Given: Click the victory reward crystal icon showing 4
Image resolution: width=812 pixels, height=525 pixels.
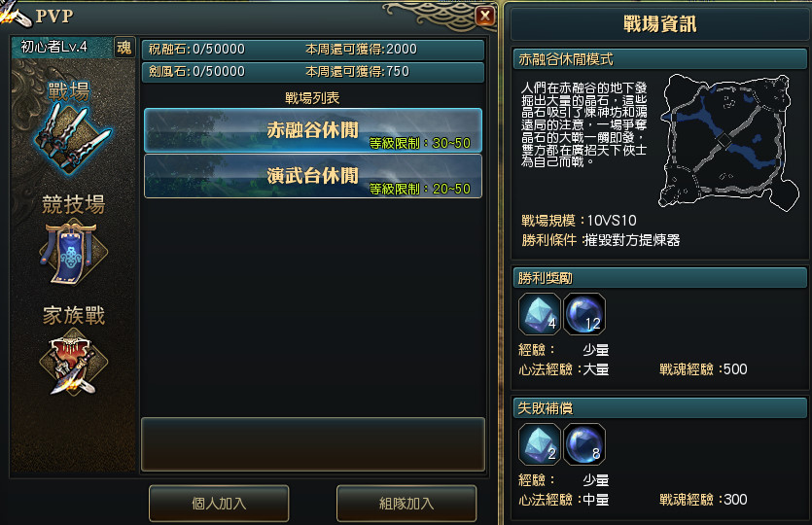Looking at the screenshot, I should (x=539, y=314).
